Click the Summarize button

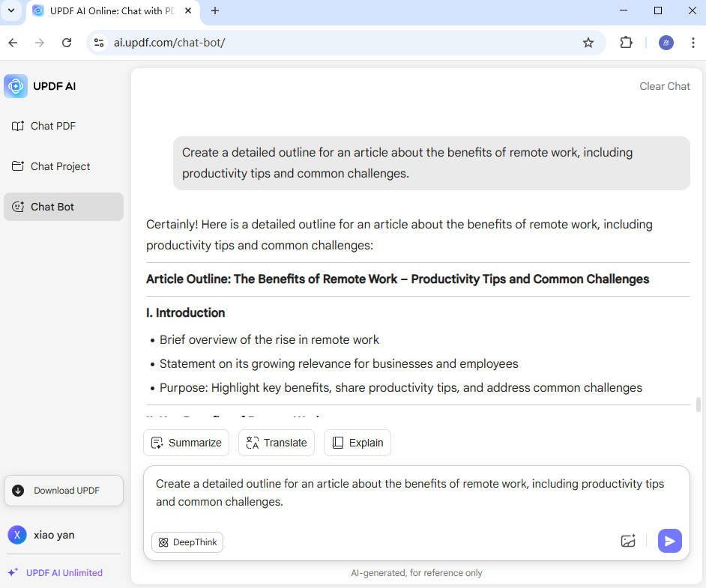187,443
